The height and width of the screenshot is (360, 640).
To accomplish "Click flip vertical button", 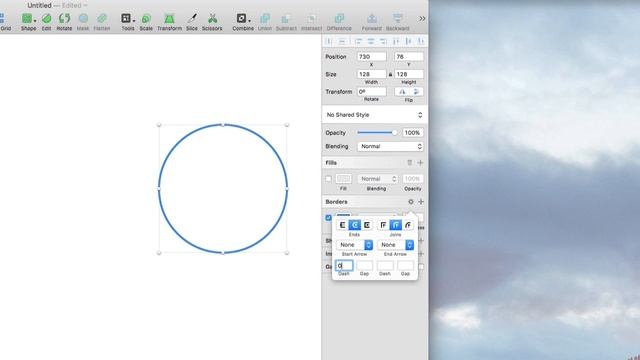I will pos(416,92).
